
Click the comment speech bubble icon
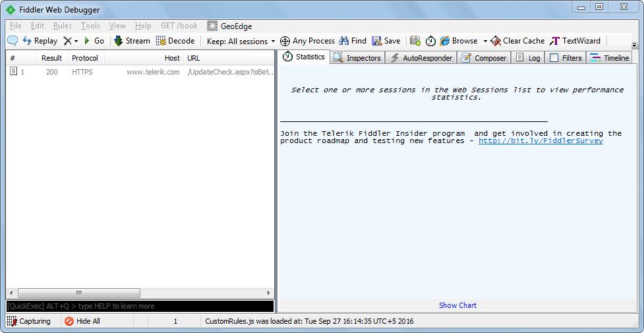pos(13,41)
